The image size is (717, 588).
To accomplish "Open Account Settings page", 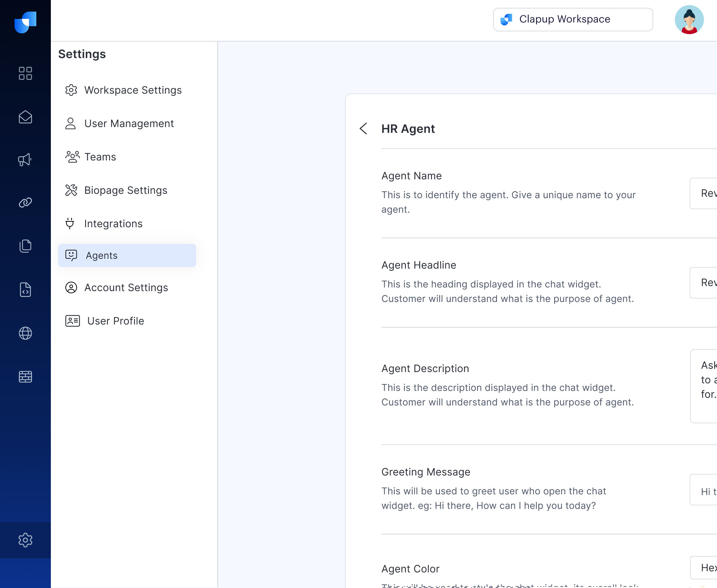I will pyautogui.click(x=127, y=287).
